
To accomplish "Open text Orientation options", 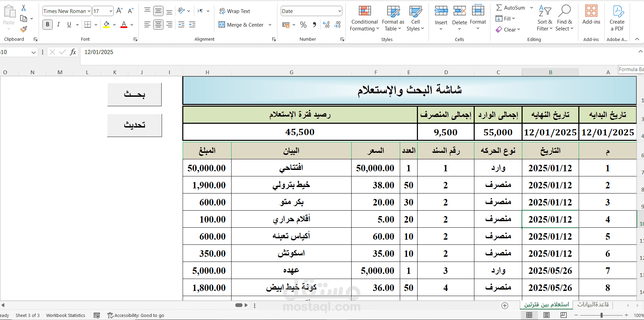I will pyautogui.click(x=184, y=11).
